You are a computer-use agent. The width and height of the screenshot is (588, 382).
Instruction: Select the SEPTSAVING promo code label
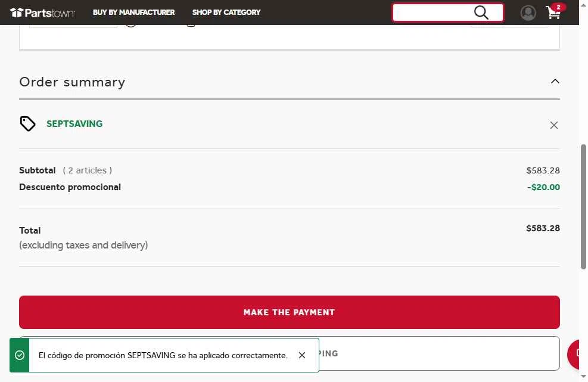click(x=74, y=124)
